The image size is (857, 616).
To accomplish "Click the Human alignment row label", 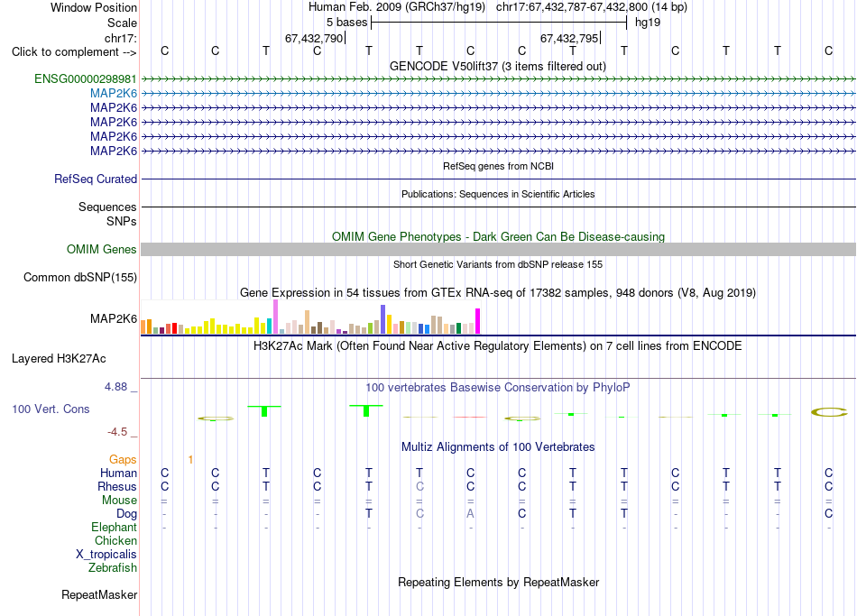I will coord(118,473).
